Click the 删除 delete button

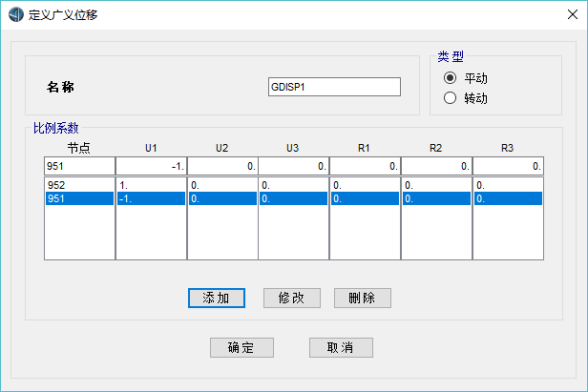[x=363, y=298]
